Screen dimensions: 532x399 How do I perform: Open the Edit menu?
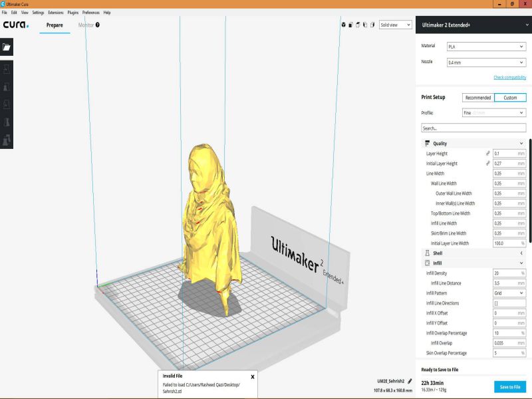(x=14, y=13)
